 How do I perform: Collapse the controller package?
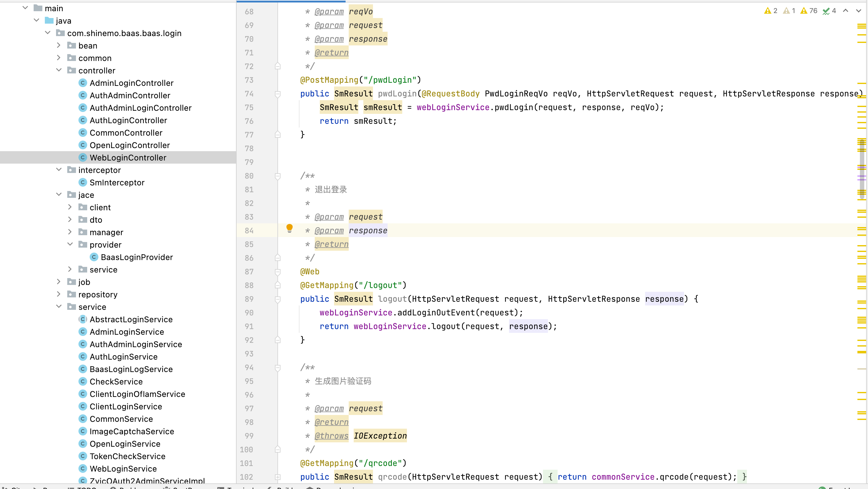click(x=59, y=70)
